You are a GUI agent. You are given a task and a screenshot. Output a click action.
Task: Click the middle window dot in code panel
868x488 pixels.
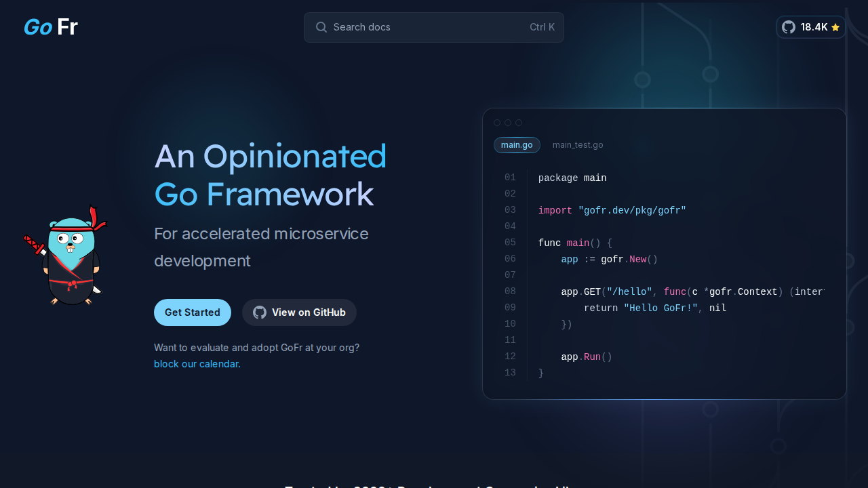tap(508, 123)
